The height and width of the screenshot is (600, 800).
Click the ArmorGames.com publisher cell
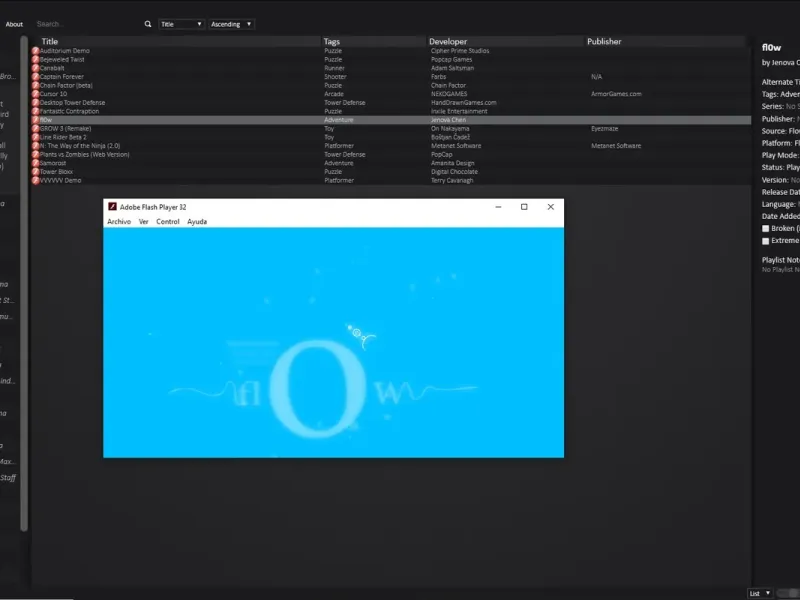[616, 94]
